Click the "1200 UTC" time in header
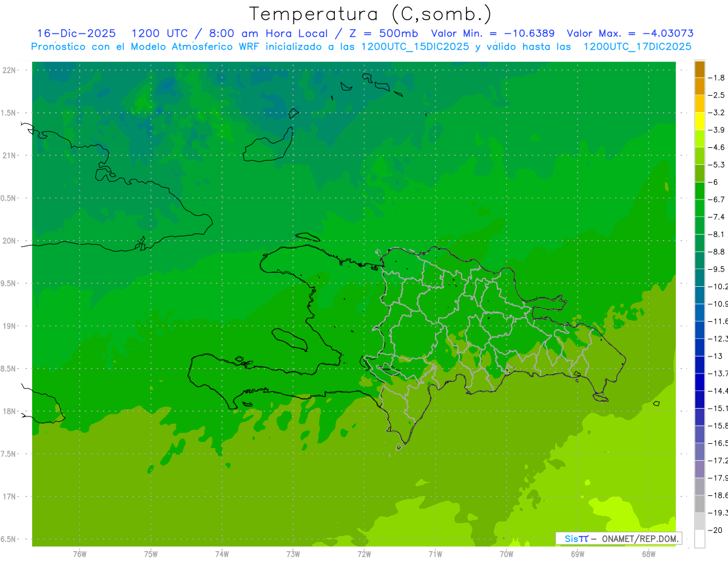 (161, 33)
